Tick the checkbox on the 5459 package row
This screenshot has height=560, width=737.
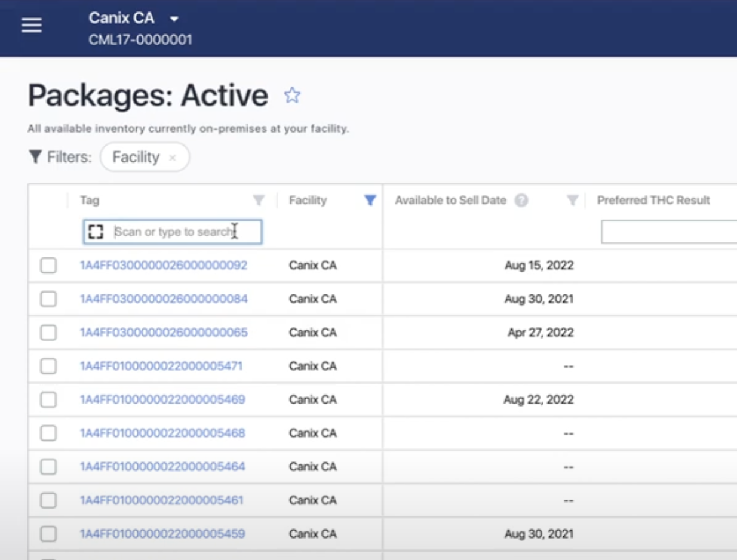point(50,533)
